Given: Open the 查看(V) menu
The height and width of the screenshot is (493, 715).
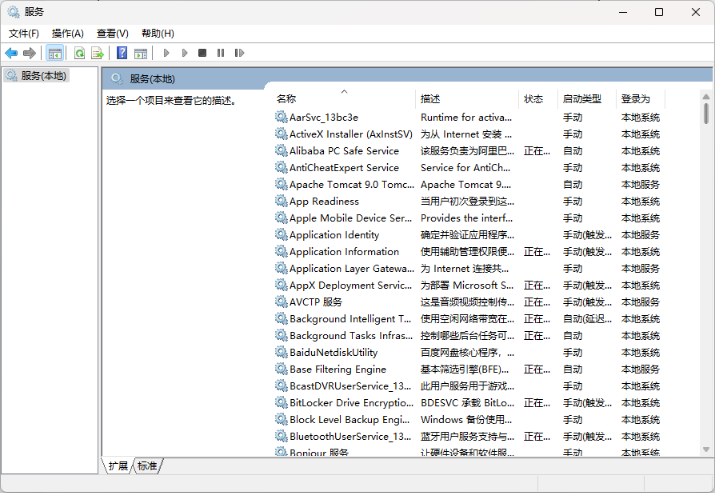Looking at the screenshot, I should point(112,34).
